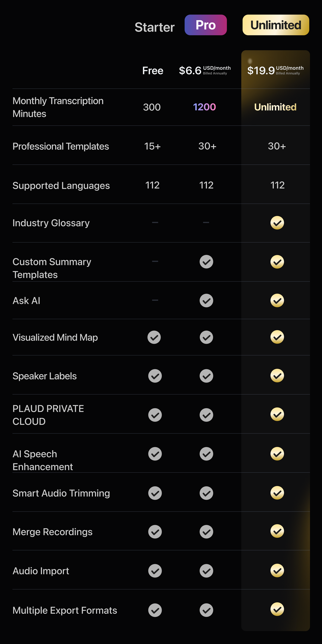Click Starter checkmark for Merge Recordings

[155, 532]
